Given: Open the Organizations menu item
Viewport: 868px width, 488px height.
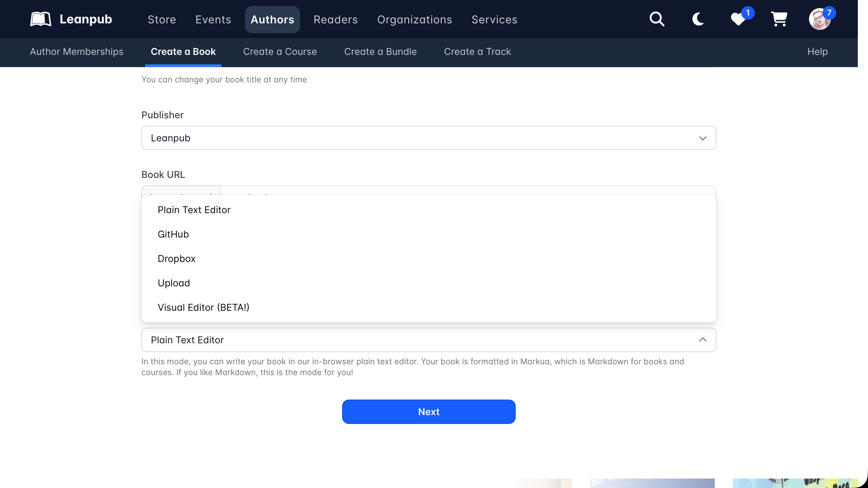Looking at the screenshot, I should click(415, 20).
